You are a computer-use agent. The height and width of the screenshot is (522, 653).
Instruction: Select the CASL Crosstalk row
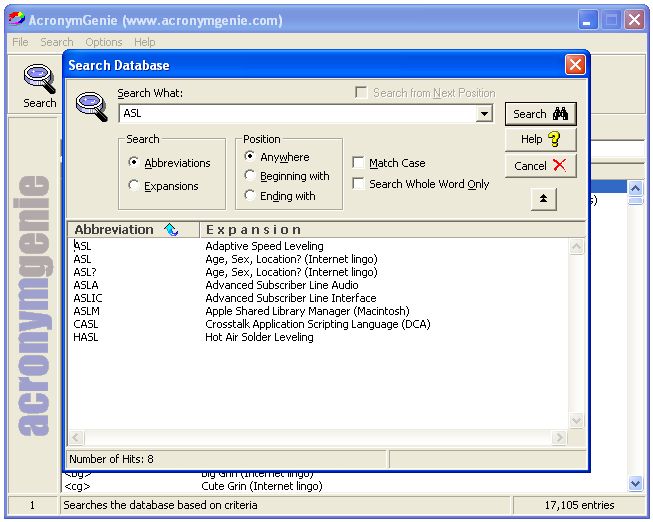tap(319, 324)
